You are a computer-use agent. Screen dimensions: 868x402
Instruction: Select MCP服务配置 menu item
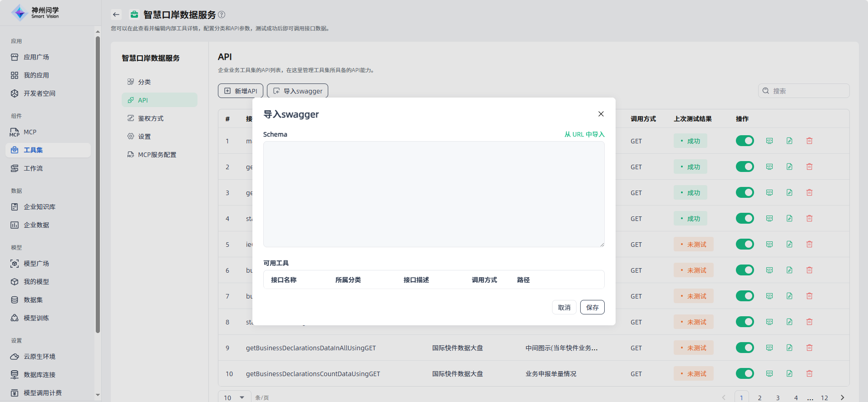pos(157,155)
